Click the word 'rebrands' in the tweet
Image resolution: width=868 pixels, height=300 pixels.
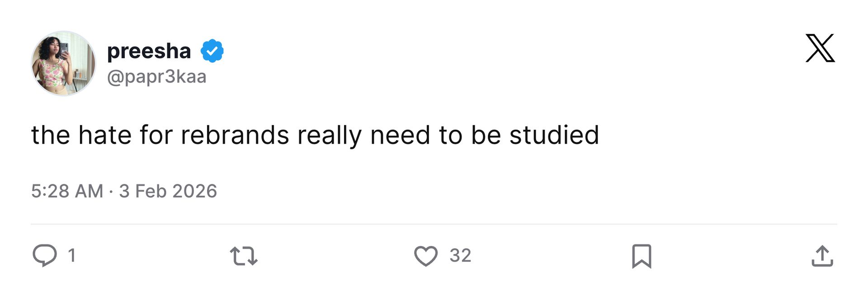pos(235,135)
